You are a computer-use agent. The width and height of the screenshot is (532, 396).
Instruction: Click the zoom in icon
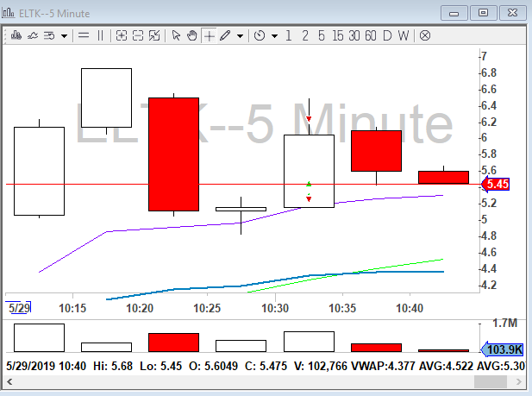click(122, 35)
